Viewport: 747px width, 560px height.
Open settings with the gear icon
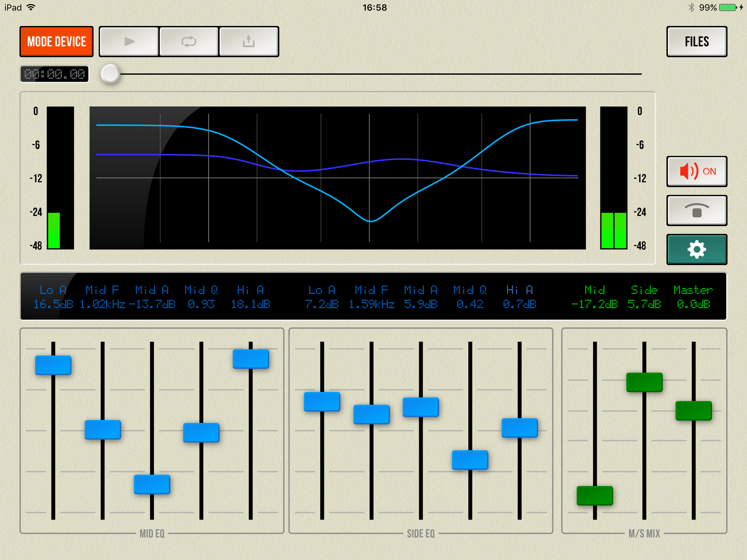697,249
